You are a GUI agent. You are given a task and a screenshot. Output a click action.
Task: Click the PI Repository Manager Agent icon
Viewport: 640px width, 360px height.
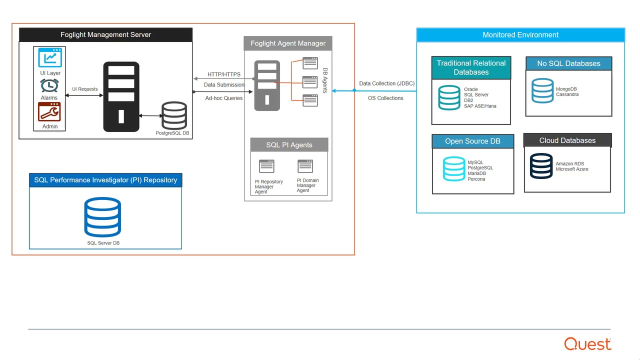click(267, 167)
